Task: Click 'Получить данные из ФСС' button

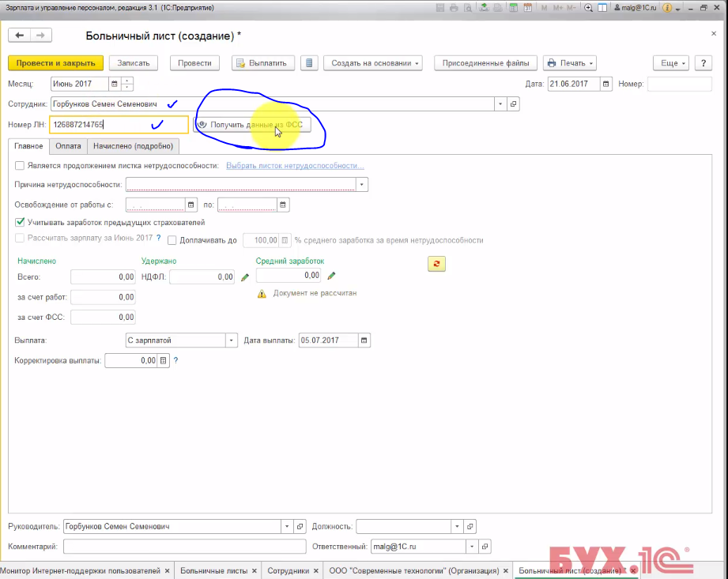Action: pyautogui.click(x=252, y=125)
